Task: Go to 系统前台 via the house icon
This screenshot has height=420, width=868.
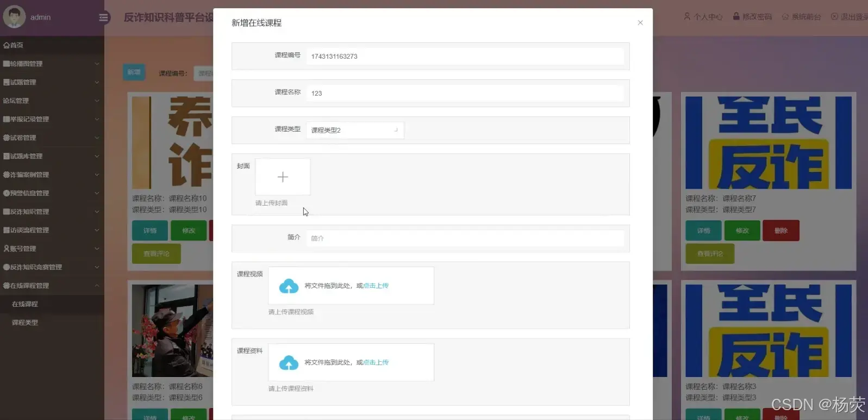Action: pos(785,17)
